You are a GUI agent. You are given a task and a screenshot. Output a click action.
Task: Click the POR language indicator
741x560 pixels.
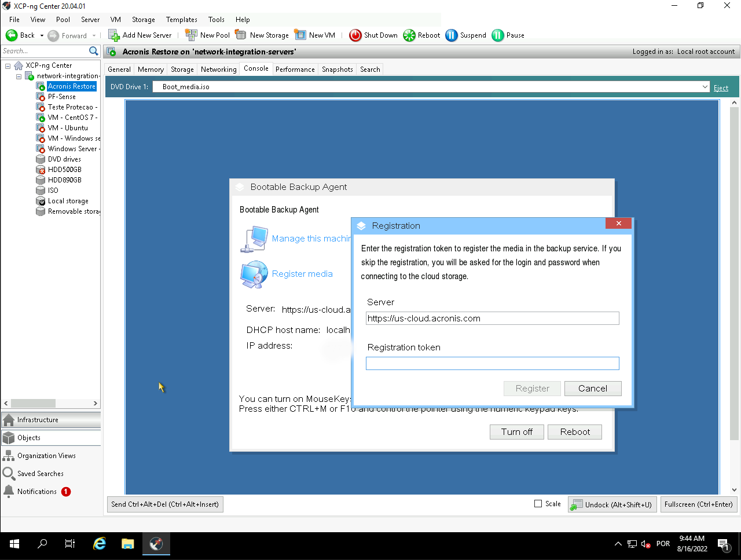coord(663,544)
